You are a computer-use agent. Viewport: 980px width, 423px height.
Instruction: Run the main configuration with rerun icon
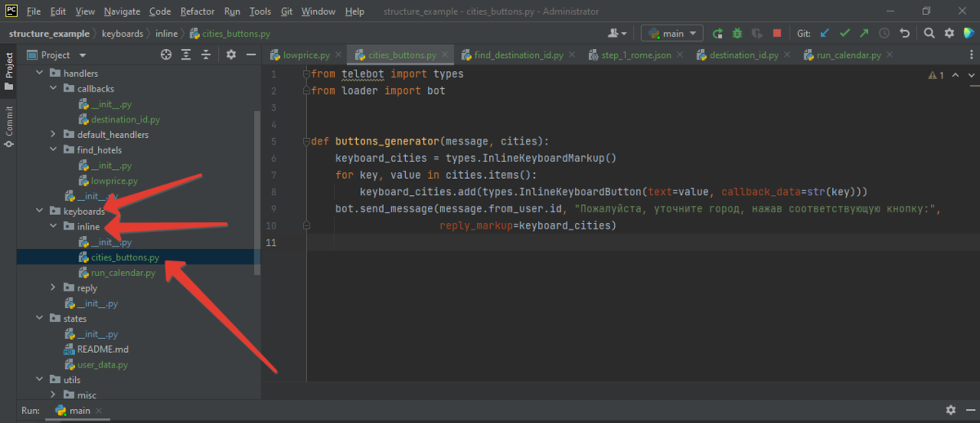point(717,33)
